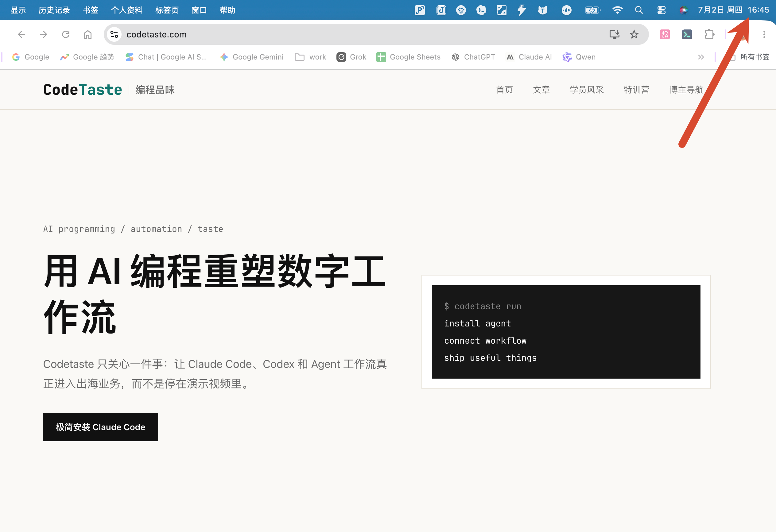
Task: Open the 特训营 navigation link
Action: [636, 90]
